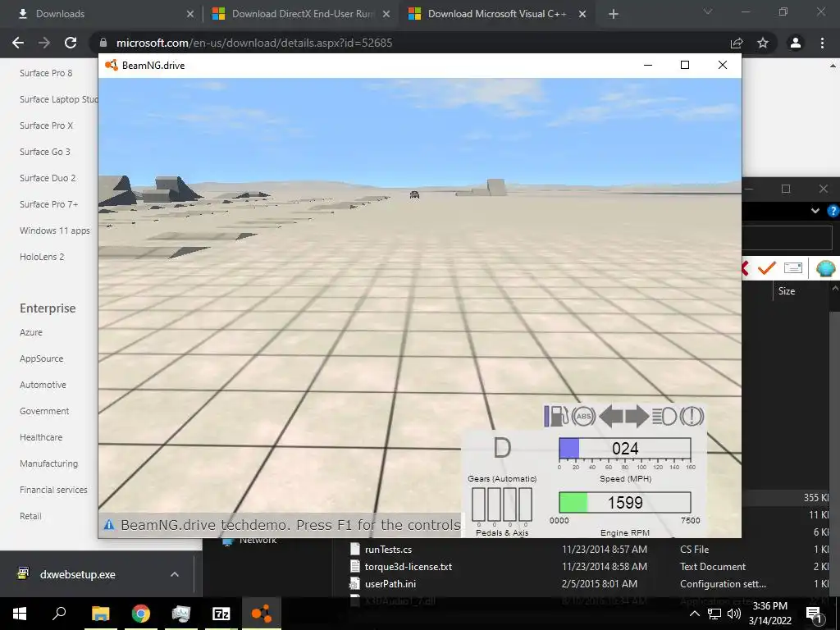Screen dimensions: 840x630
Task: Click the ABS indicator icon
Action: tap(583, 416)
